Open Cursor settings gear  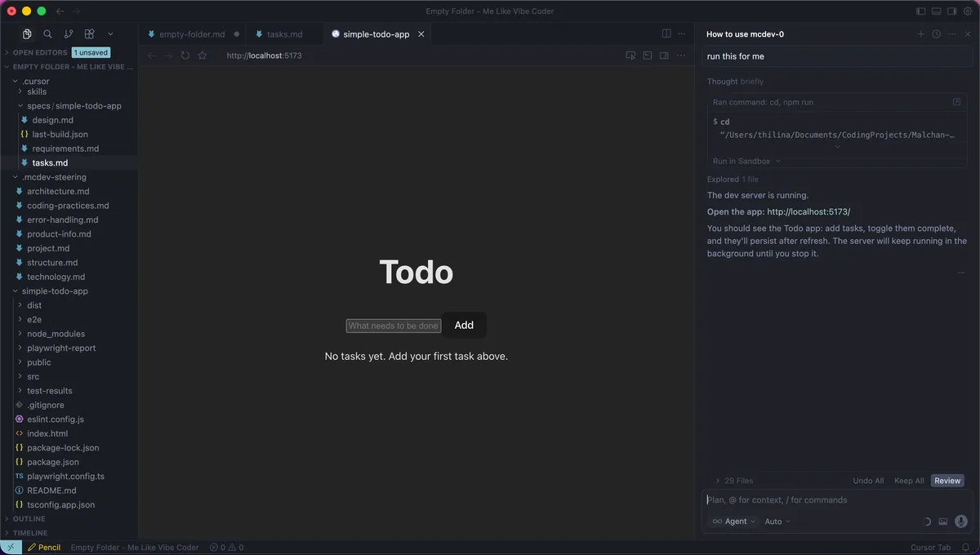tap(969, 11)
